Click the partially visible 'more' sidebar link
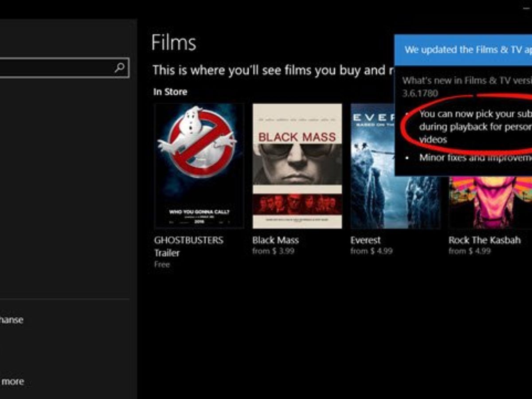The width and height of the screenshot is (532, 399). [13, 381]
